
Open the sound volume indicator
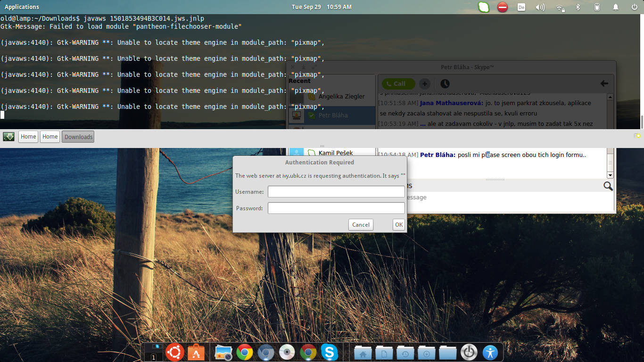pyautogui.click(x=540, y=7)
